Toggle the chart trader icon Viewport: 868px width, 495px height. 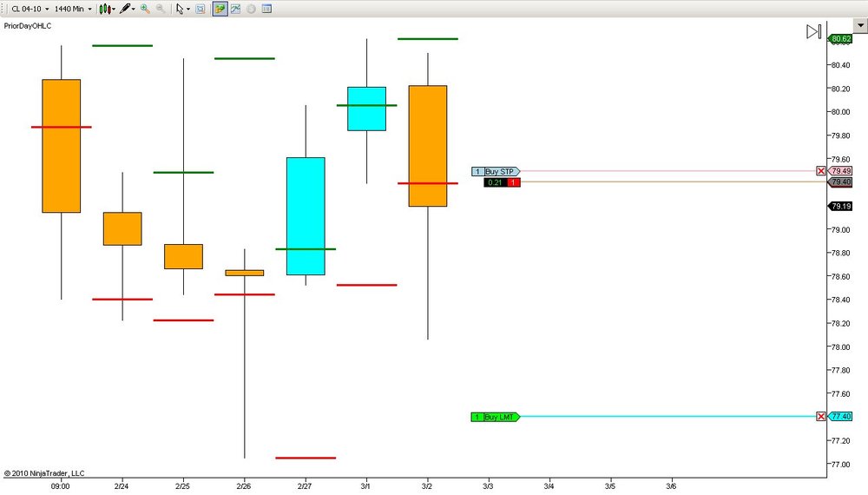tap(220, 9)
